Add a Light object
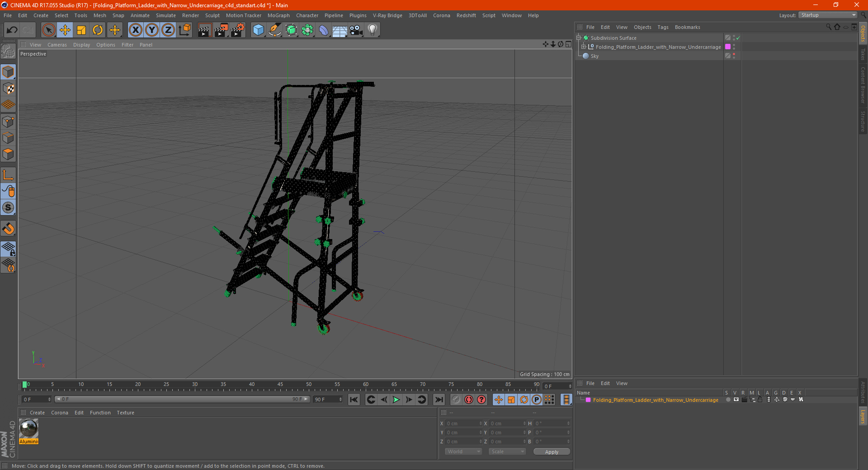 click(372, 30)
